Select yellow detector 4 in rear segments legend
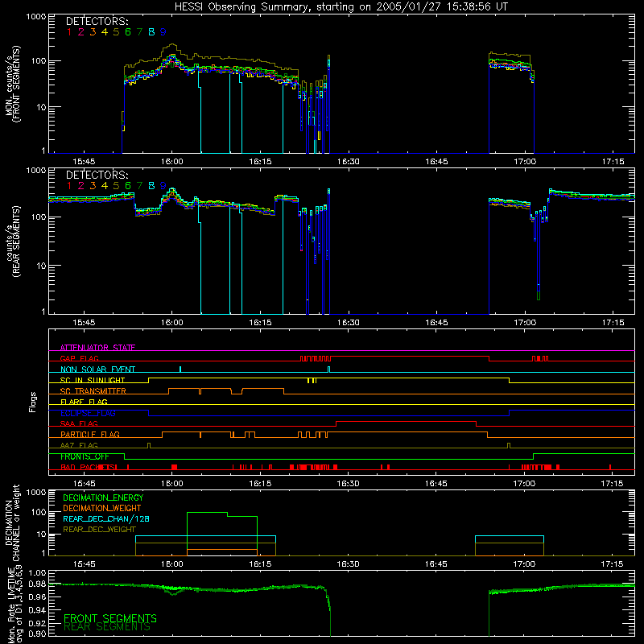Screen dimensions: 644x644 [x=105, y=186]
